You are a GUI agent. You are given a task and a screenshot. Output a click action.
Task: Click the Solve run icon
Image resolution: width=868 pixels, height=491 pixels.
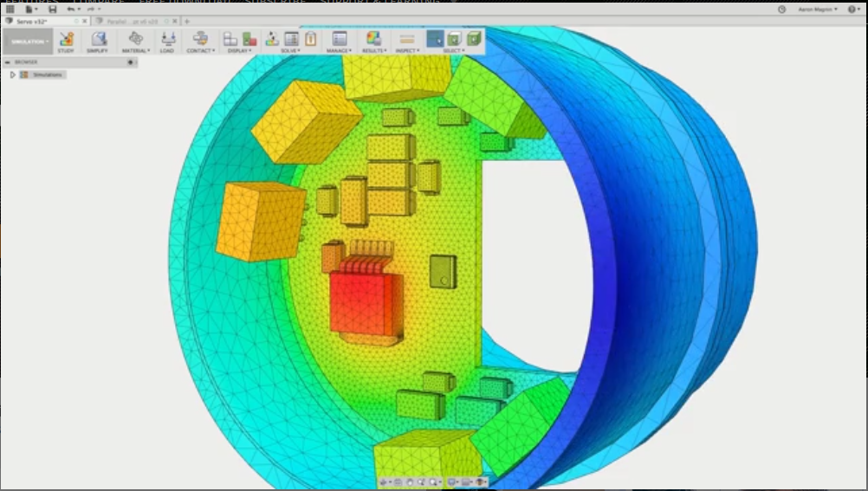(272, 39)
